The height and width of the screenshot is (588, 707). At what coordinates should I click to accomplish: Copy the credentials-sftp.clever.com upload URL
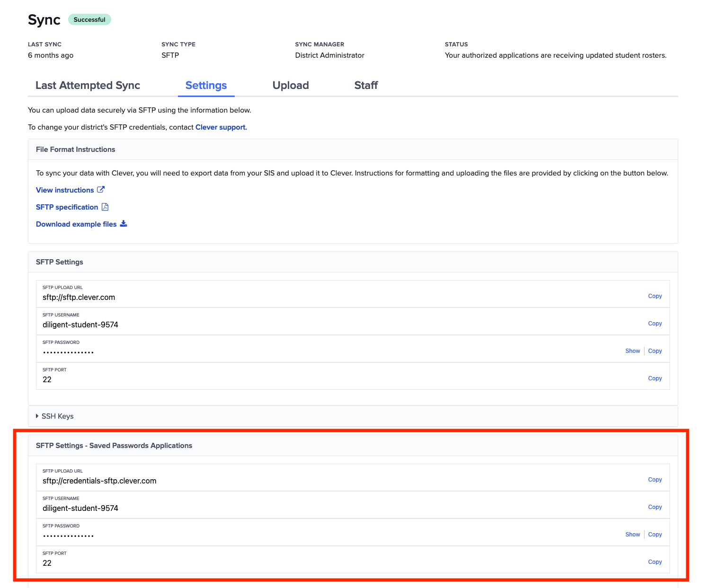click(654, 480)
